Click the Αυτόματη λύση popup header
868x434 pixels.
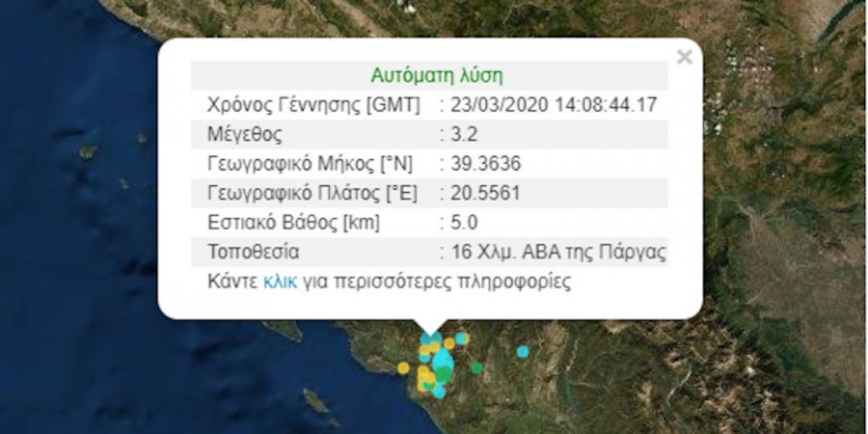tap(437, 75)
